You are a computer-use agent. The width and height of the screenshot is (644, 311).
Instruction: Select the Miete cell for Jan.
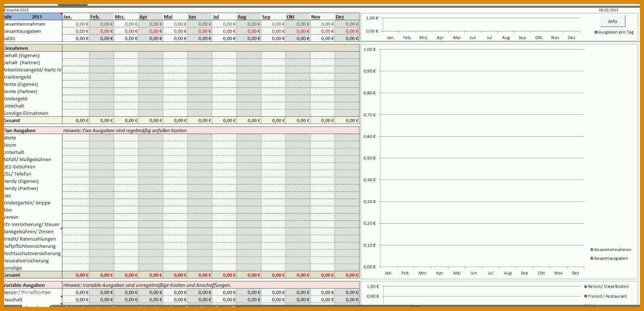pos(76,138)
